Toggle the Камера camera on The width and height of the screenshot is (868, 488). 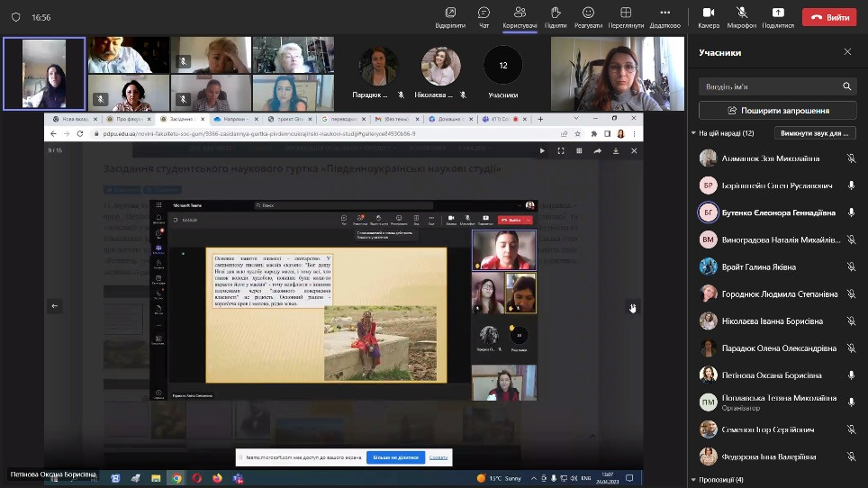click(x=709, y=15)
